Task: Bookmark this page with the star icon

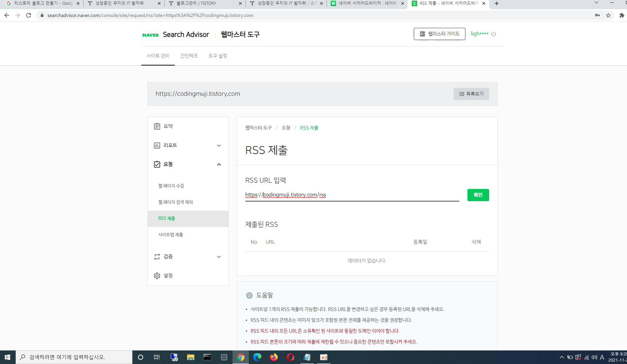Action: pyautogui.click(x=608, y=15)
